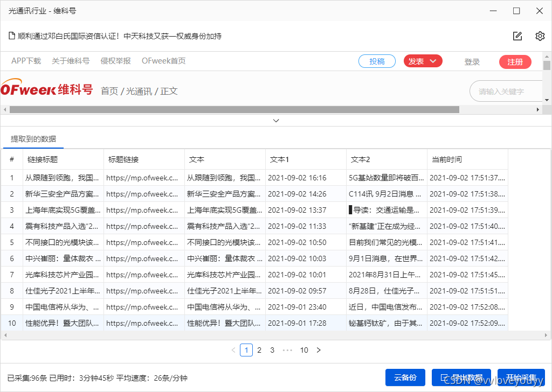The image size is (552, 392).
Task: Select page 1 in pagination
Action: 246,350
